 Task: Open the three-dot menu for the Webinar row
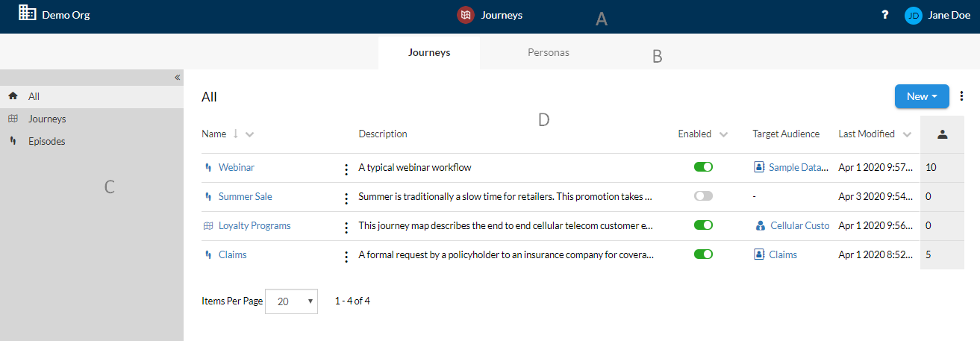(x=346, y=169)
